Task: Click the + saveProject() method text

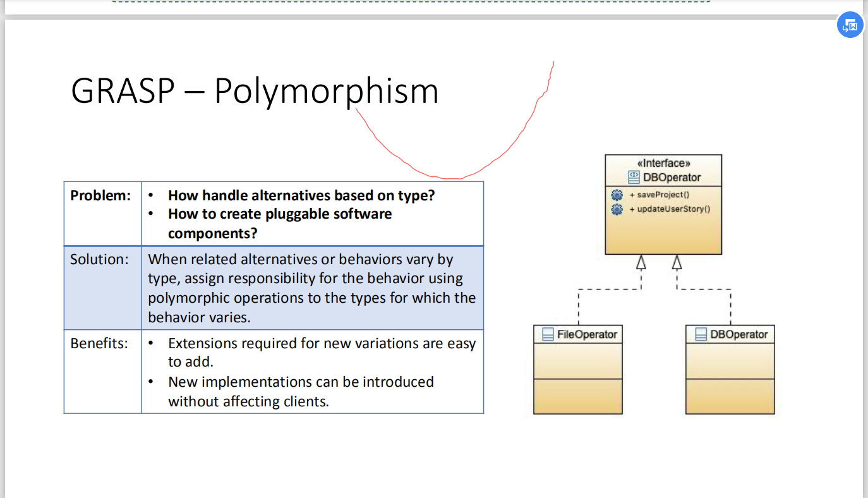Action: click(659, 195)
